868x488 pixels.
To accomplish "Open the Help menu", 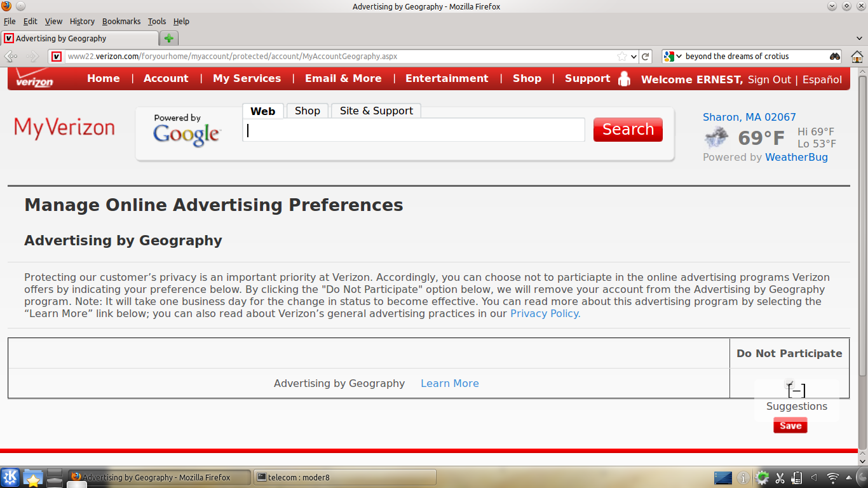I will click(x=181, y=21).
